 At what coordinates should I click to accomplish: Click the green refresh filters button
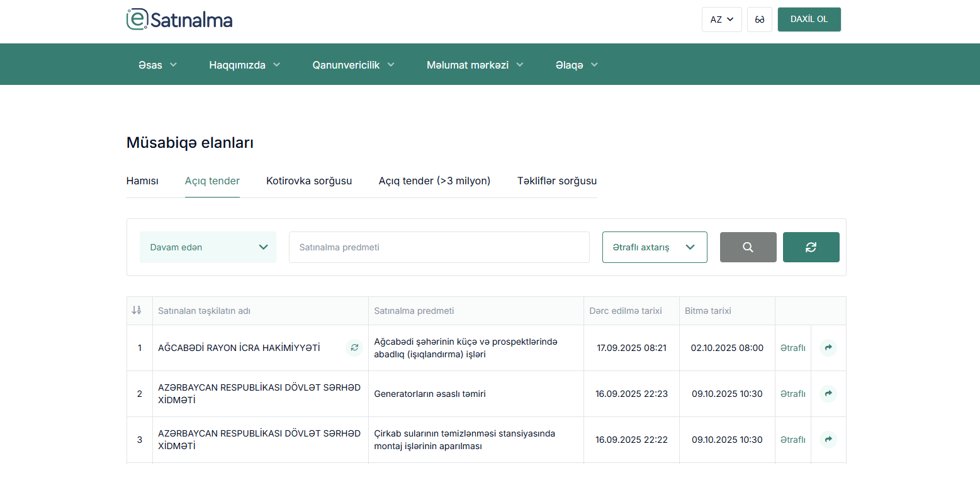(811, 247)
